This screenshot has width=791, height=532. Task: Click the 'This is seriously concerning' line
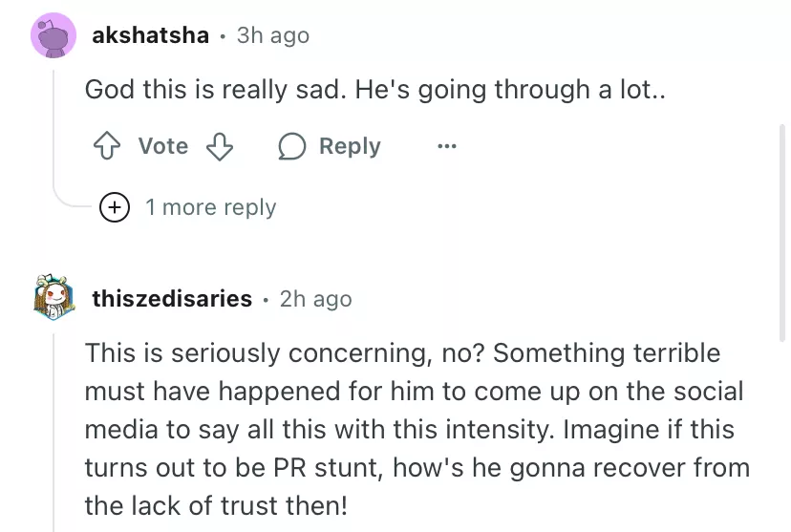click(401, 353)
